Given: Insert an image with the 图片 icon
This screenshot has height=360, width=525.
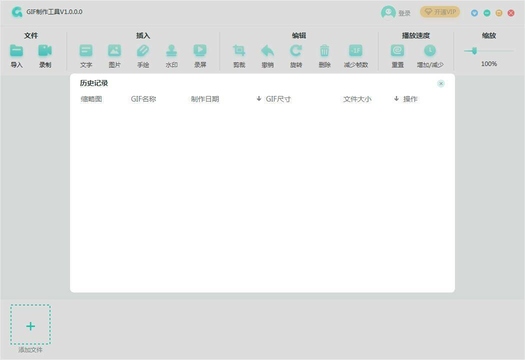Looking at the screenshot, I should [115, 51].
